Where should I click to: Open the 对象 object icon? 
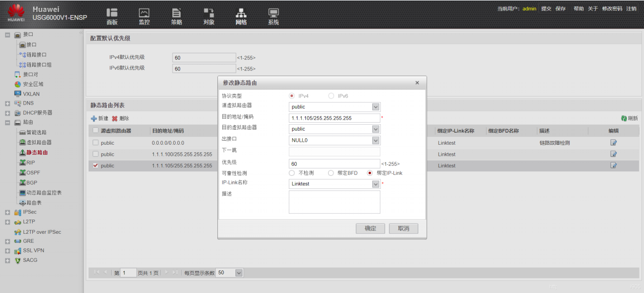(x=209, y=13)
